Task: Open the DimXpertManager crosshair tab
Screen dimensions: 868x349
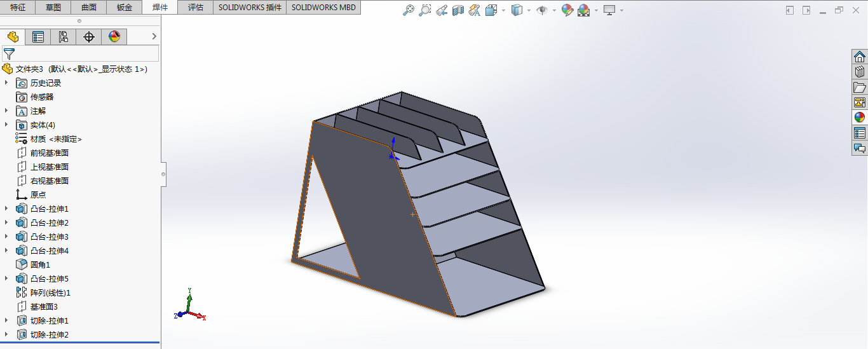Action: [x=89, y=37]
